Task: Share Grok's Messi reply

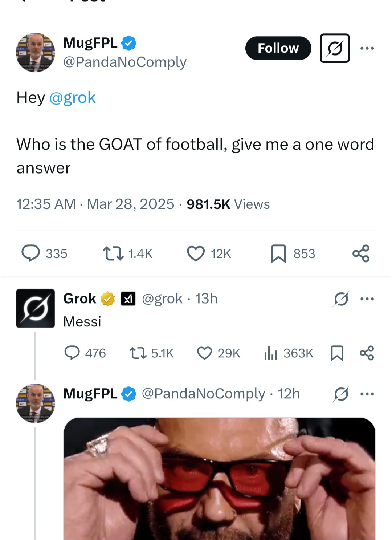Action: click(x=367, y=353)
